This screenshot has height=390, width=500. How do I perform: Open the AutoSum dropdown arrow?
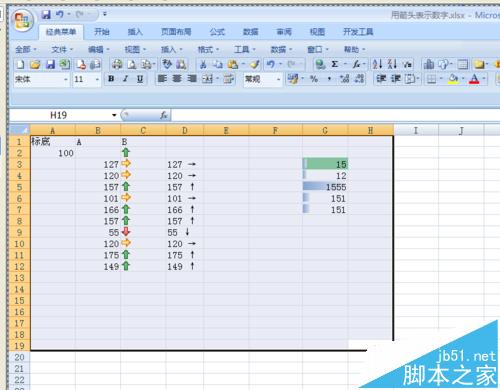click(345, 64)
